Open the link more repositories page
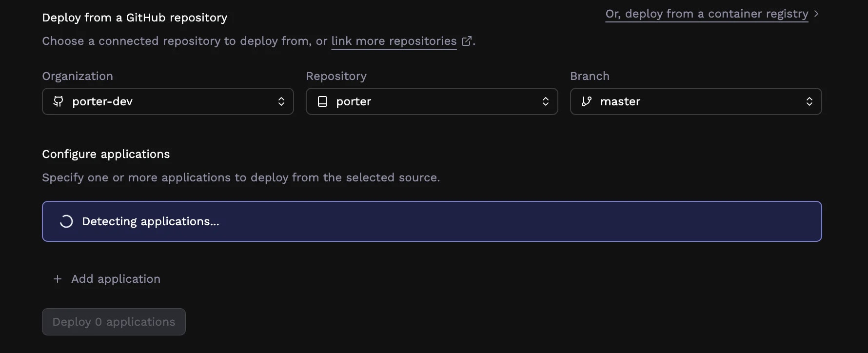This screenshot has width=868, height=353. click(393, 41)
